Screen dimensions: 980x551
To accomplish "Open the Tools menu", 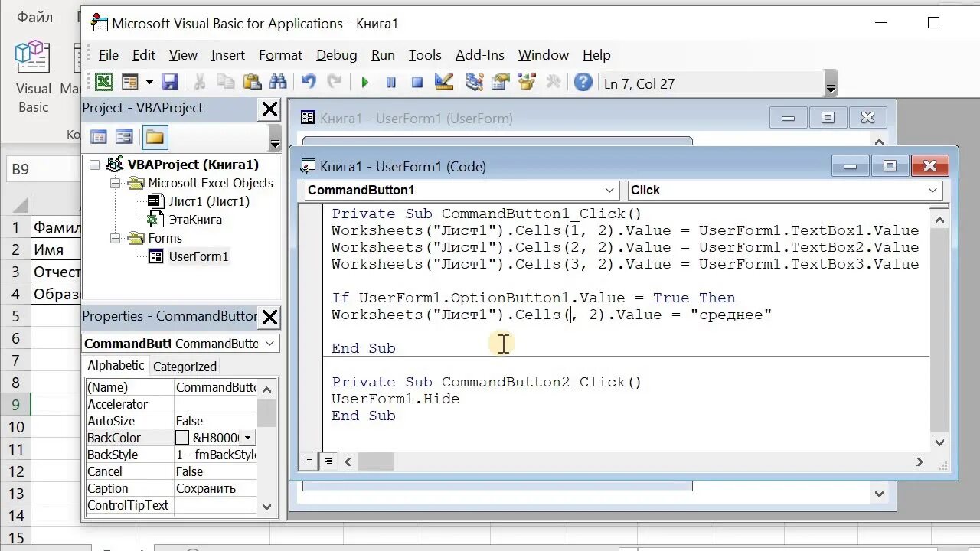I will (425, 55).
